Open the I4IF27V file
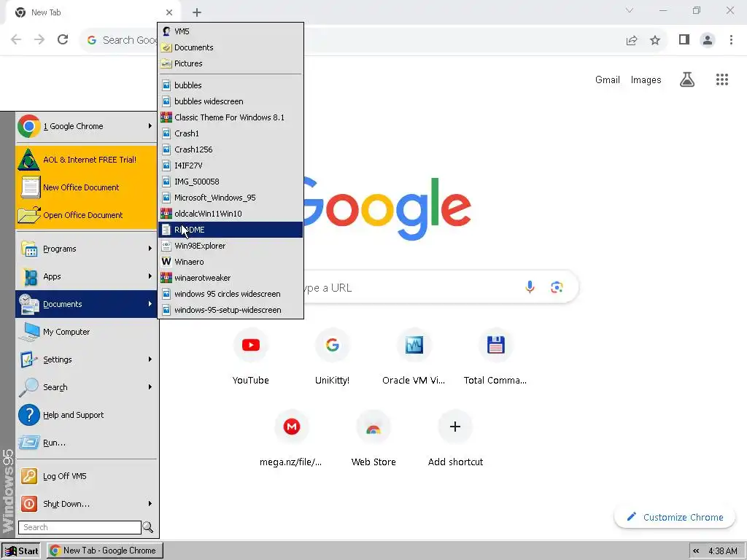Viewport: 747px width, 560px height. [x=231, y=166]
